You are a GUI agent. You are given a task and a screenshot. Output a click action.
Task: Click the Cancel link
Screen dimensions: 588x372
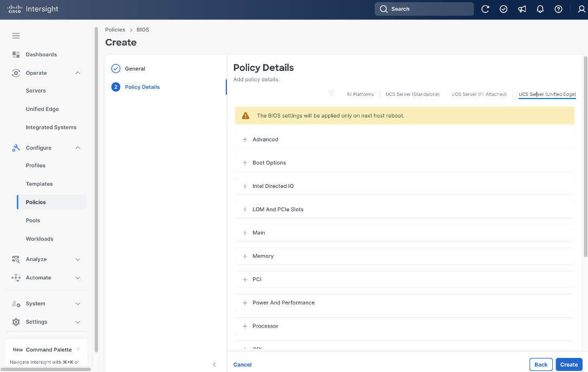[242, 364]
